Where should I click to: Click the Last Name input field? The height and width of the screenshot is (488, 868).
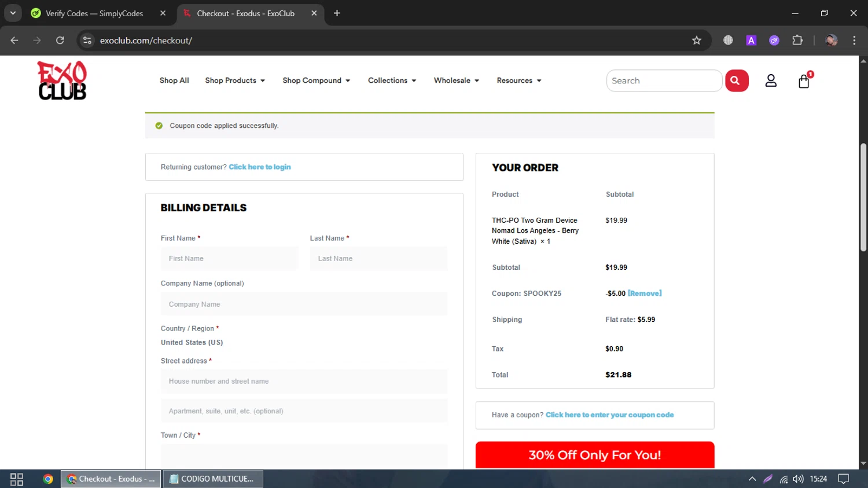point(378,259)
